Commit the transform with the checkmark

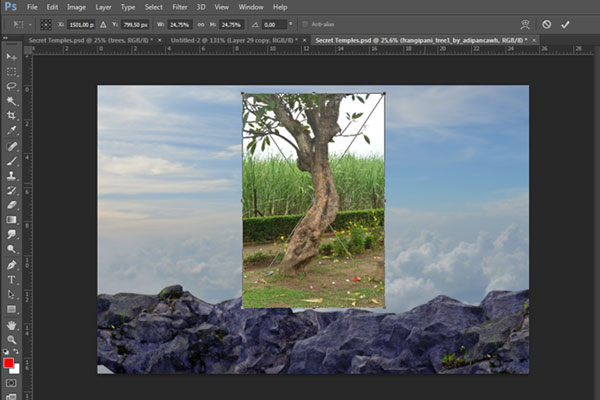point(565,23)
